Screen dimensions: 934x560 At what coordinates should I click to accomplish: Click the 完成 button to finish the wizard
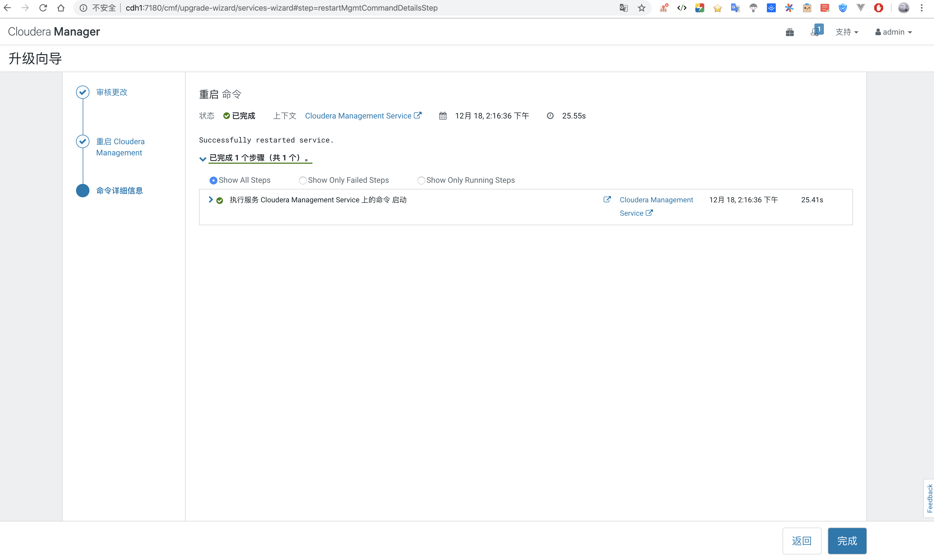(x=847, y=541)
